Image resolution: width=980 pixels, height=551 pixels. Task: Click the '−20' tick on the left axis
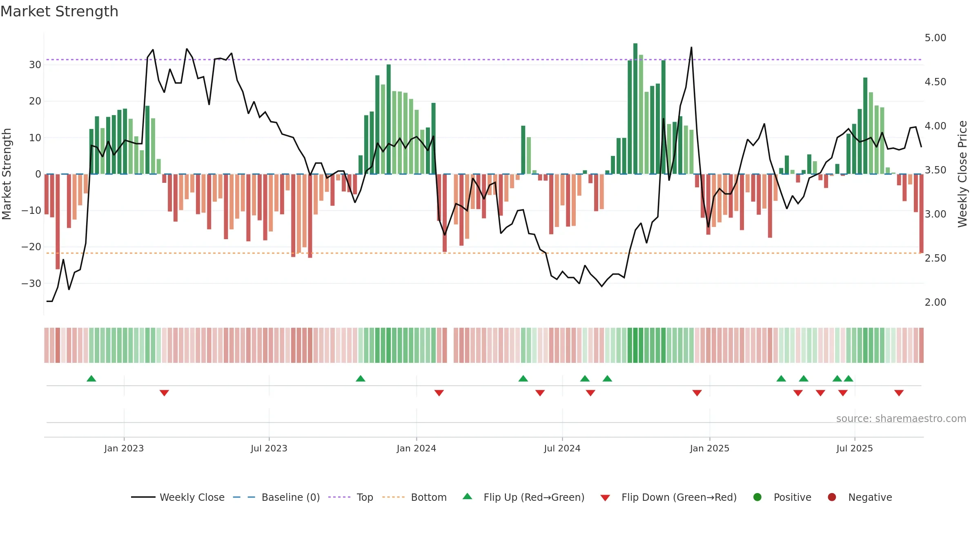tap(31, 247)
